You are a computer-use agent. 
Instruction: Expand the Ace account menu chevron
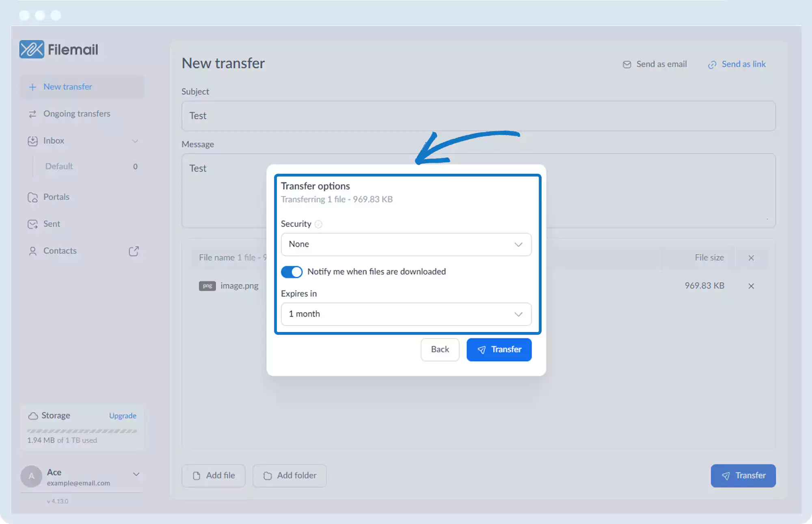point(136,474)
